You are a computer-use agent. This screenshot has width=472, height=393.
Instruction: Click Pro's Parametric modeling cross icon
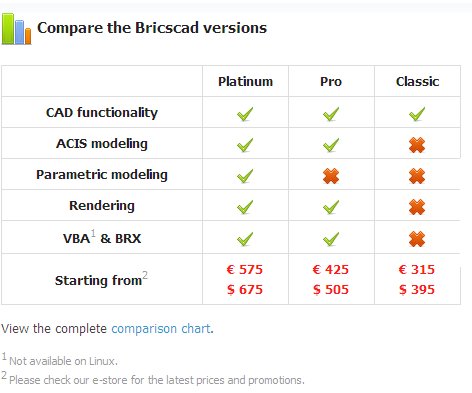tap(331, 176)
